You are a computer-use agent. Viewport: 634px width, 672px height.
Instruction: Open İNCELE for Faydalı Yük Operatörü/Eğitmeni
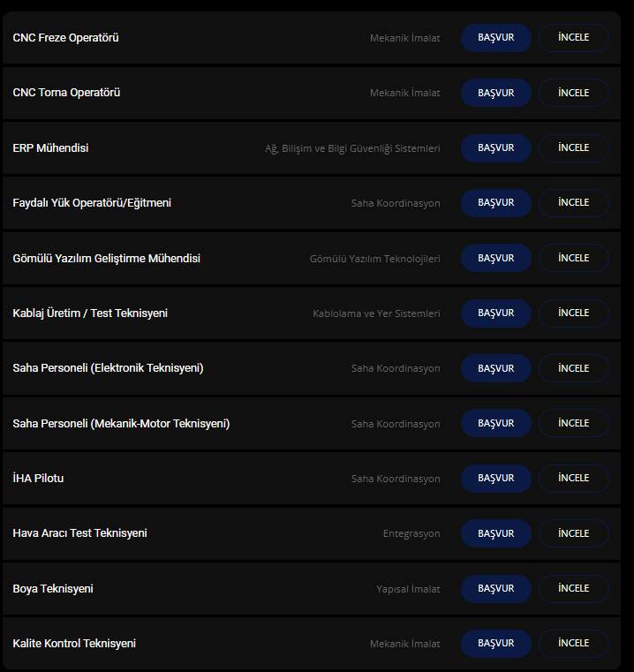tap(574, 203)
